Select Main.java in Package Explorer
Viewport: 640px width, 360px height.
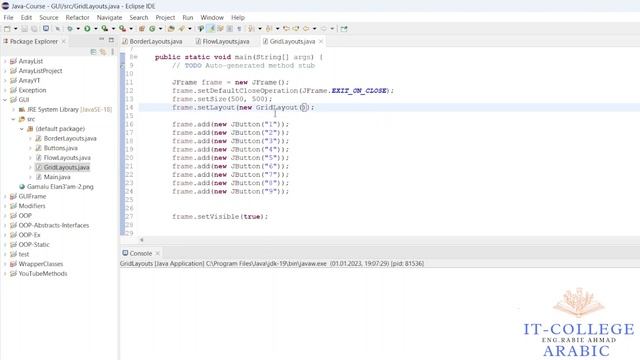click(57, 177)
